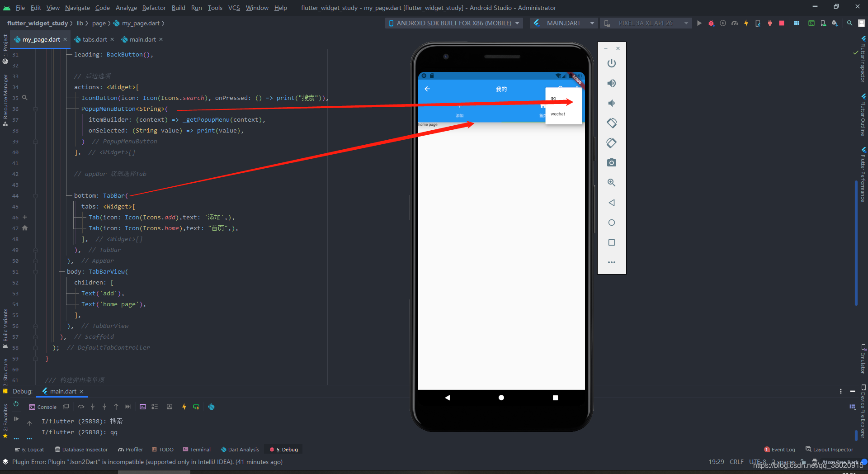Open Dart DevTools from Debug panel toolbar
The width and height of the screenshot is (868, 474).
click(x=211, y=407)
